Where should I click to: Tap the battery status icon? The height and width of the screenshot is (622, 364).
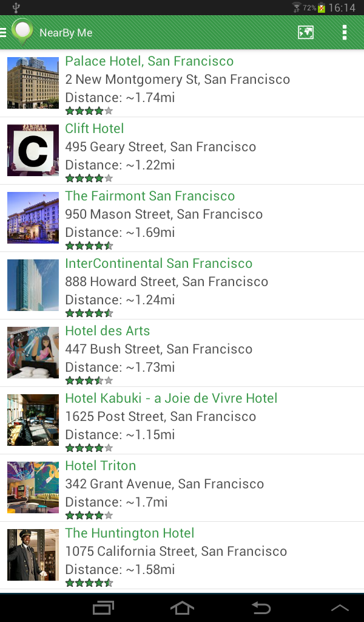321,7
